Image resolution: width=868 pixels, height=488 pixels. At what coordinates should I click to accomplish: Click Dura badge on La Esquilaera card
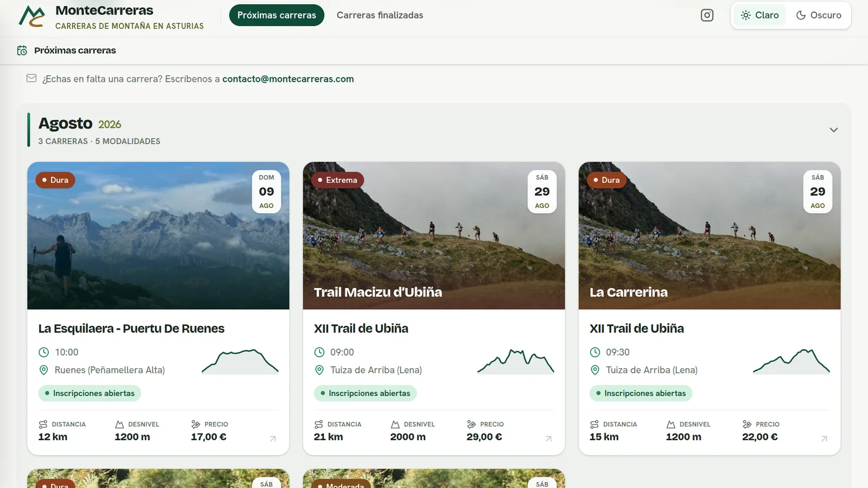tap(55, 180)
